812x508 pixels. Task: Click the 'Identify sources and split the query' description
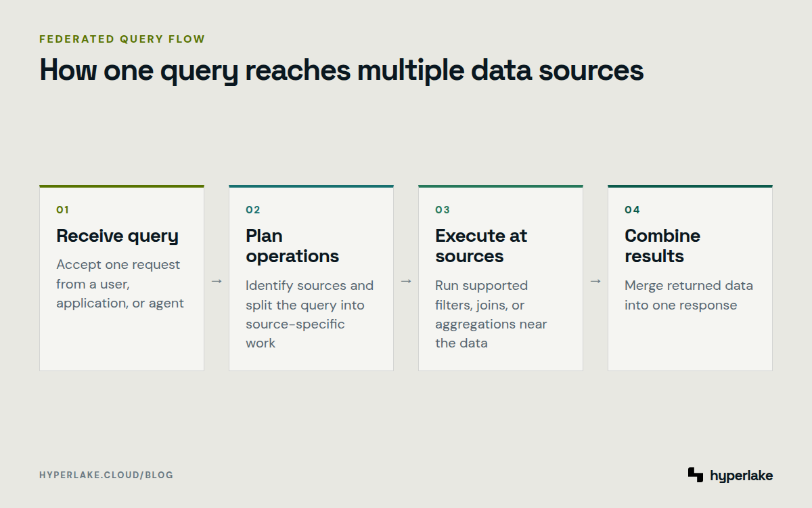tap(309, 314)
